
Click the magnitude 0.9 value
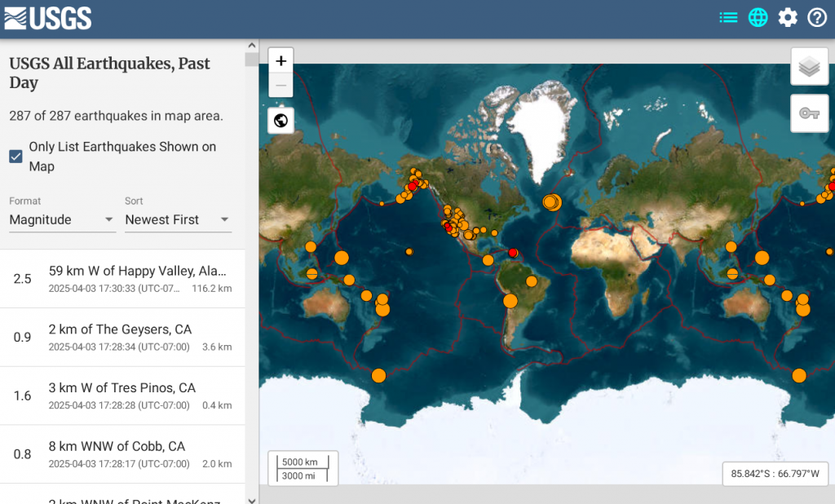(x=22, y=338)
